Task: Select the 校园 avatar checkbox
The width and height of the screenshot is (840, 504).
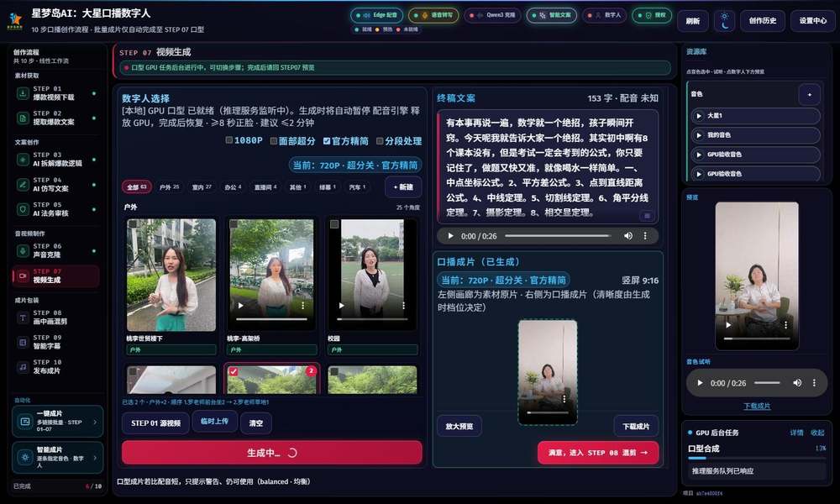Action: (334, 224)
